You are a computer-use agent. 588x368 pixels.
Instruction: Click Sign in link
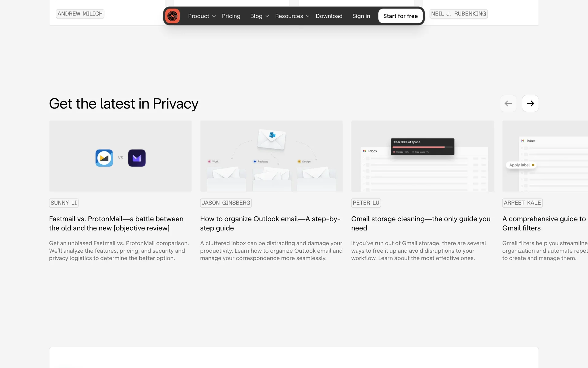361,16
